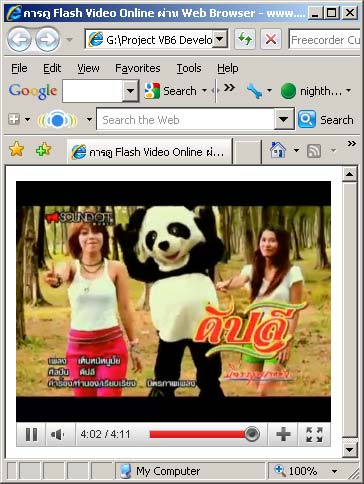Stop loading with the red X icon

[x=271, y=40]
